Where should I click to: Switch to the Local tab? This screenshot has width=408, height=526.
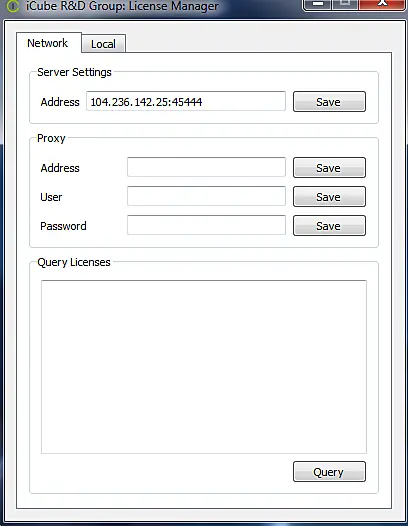point(103,44)
